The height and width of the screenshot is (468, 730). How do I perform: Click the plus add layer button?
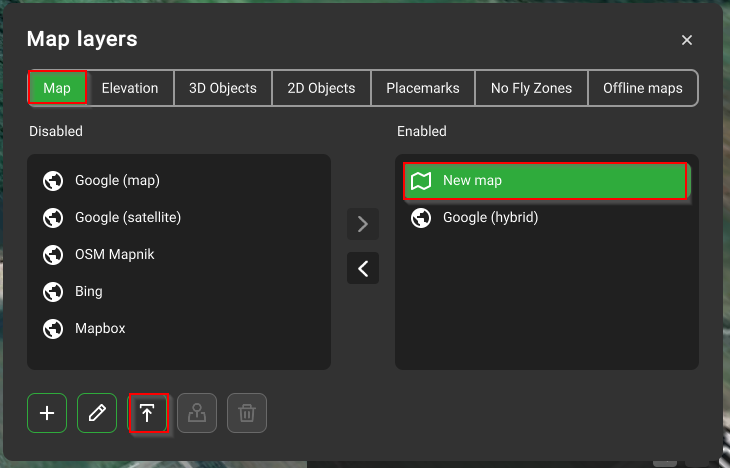[x=46, y=413]
